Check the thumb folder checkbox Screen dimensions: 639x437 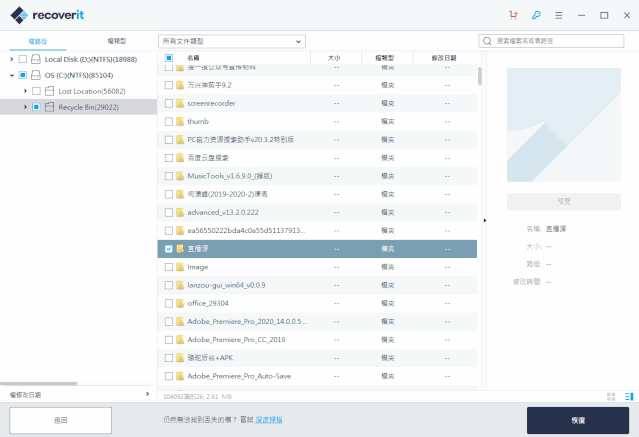(x=169, y=121)
